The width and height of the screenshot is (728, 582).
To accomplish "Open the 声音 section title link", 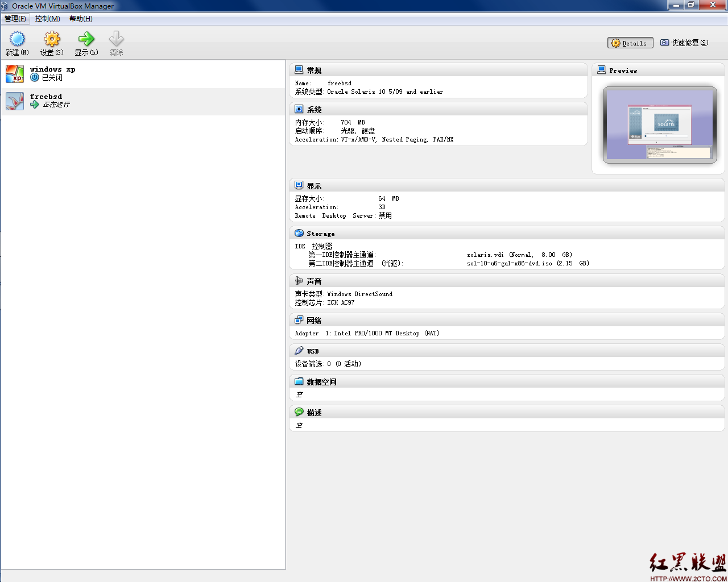I will pos(314,281).
